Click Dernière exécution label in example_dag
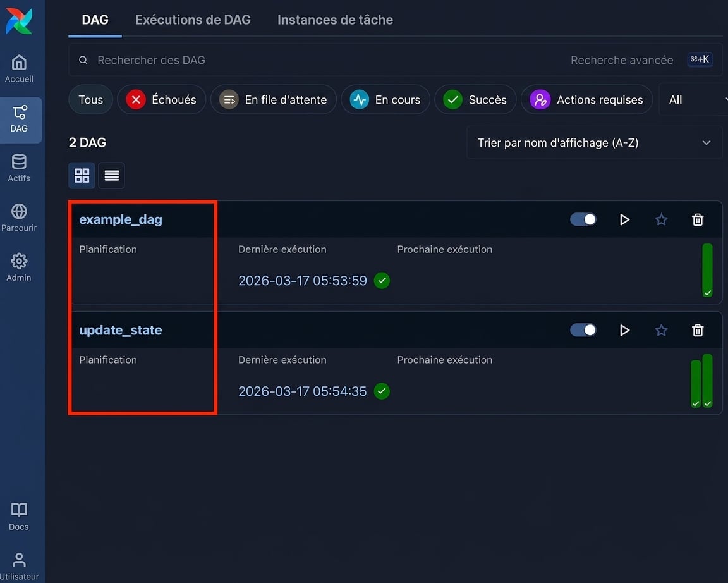 [282, 249]
